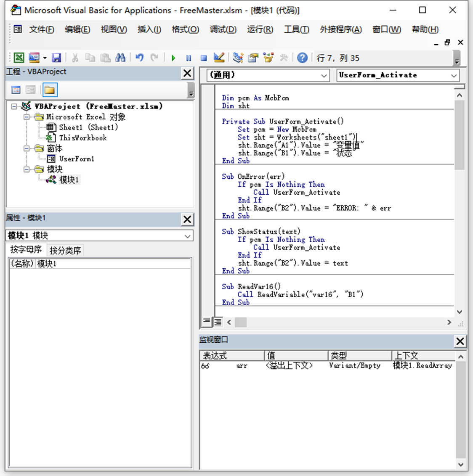The height and width of the screenshot is (476, 473).
Task: Open the 调试(D) menu
Action: (223, 29)
